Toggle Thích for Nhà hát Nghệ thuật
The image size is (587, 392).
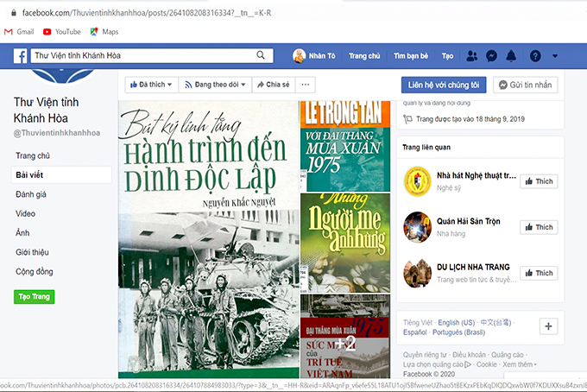coord(538,181)
